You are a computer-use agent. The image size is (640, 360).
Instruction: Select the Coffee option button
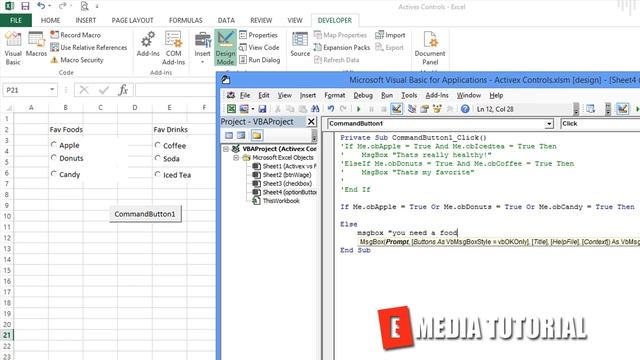pos(158,145)
